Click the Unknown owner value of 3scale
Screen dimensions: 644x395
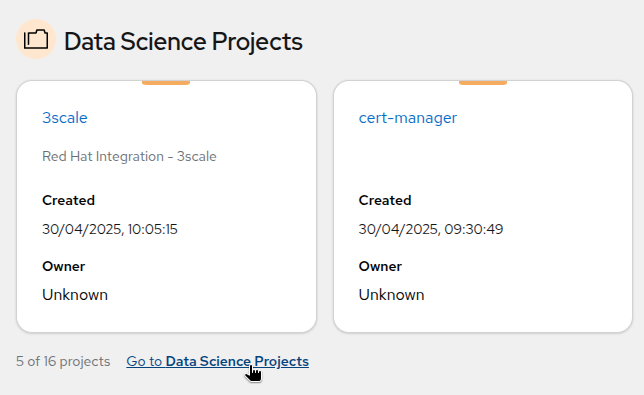pyautogui.click(x=75, y=295)
